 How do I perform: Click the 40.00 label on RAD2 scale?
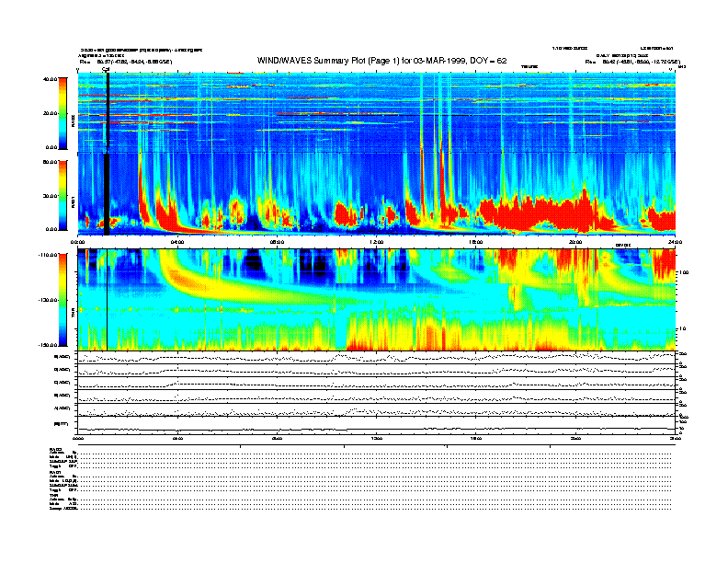point(50,79)
